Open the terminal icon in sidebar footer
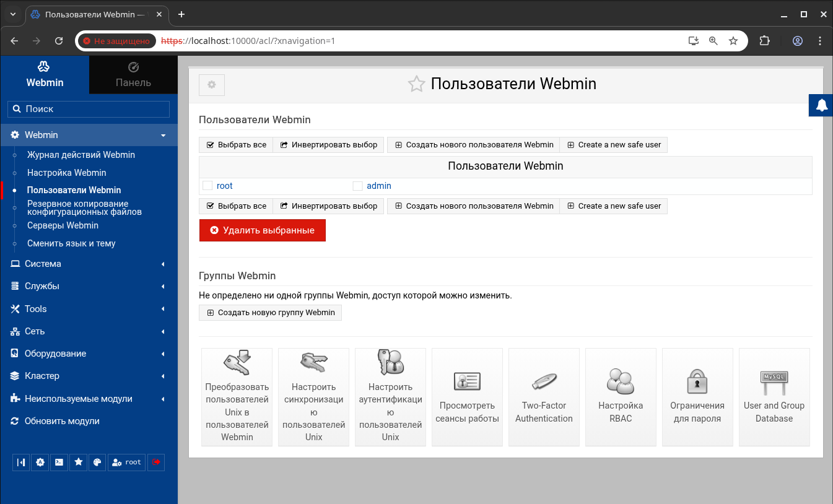833x504 pixels. pyautogui.click(x=59, y=462)
